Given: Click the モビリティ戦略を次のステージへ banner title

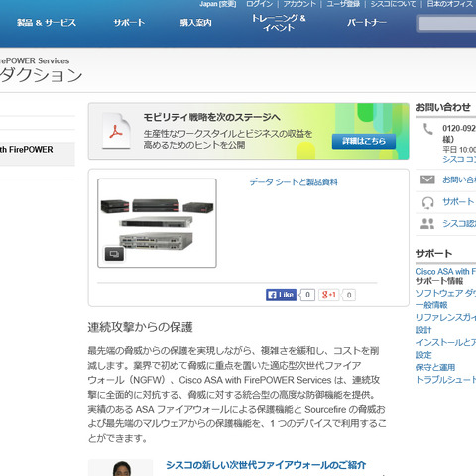Looking at the screenshot, I should coord(212,117).
